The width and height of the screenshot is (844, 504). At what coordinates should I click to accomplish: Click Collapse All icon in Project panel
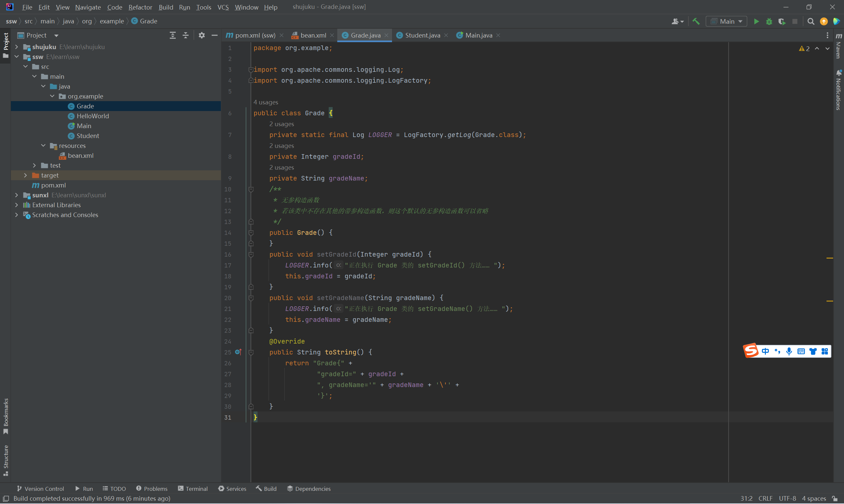(x=186, y=35)
